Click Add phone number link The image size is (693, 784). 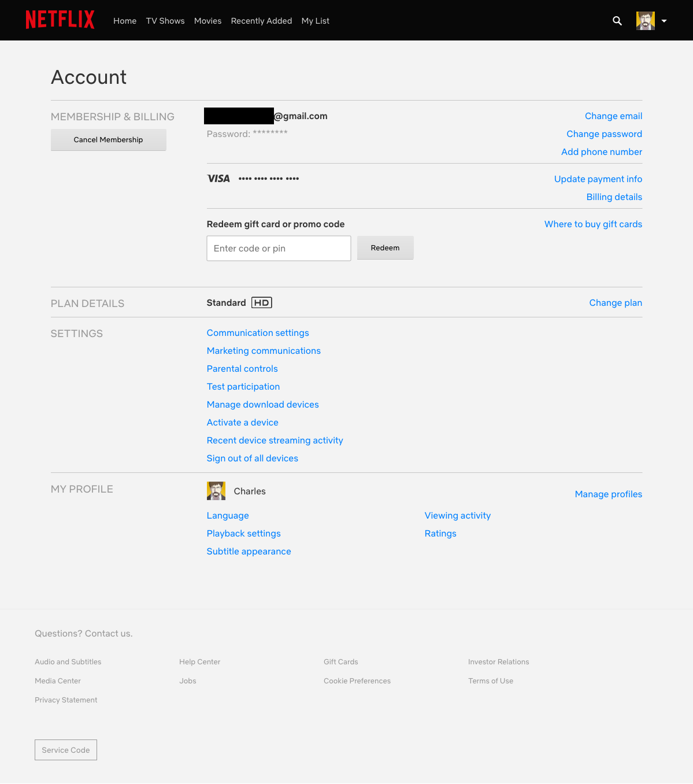tap(602, 152)
